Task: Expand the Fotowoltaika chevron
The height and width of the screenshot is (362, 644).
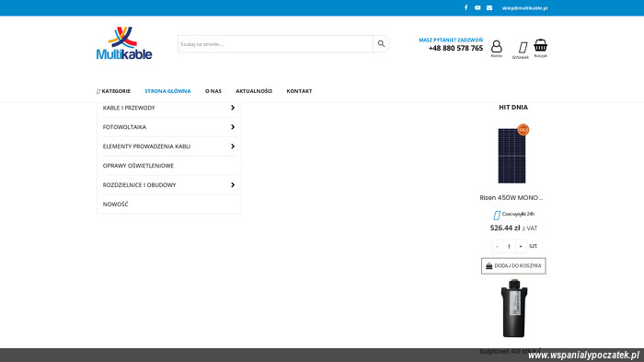Action: 233,127
